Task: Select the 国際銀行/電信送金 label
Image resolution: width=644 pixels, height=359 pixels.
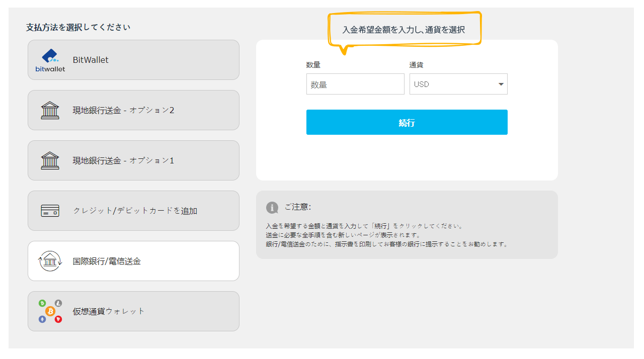Action: 107,261
